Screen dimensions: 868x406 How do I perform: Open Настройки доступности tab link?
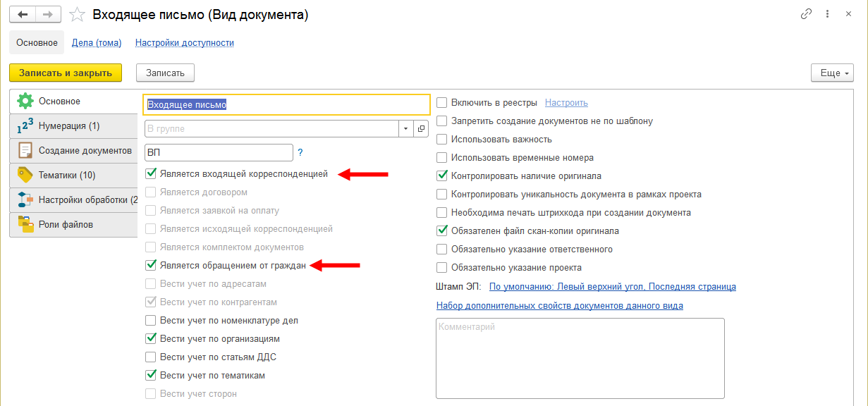click(x=184, y=43)
